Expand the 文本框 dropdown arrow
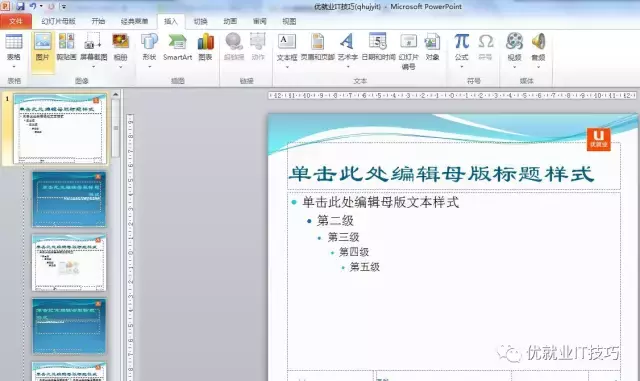Screen dimensions: 640x381 click(x=287, y=67)
